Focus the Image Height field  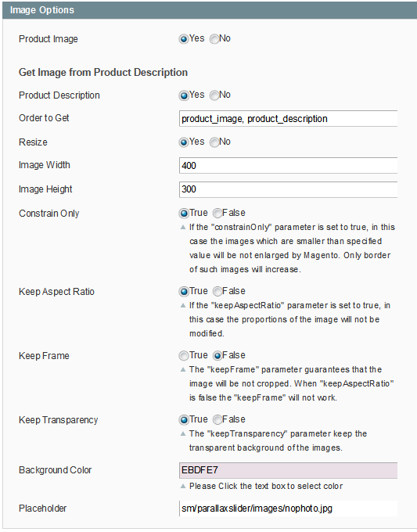point(288,189)
